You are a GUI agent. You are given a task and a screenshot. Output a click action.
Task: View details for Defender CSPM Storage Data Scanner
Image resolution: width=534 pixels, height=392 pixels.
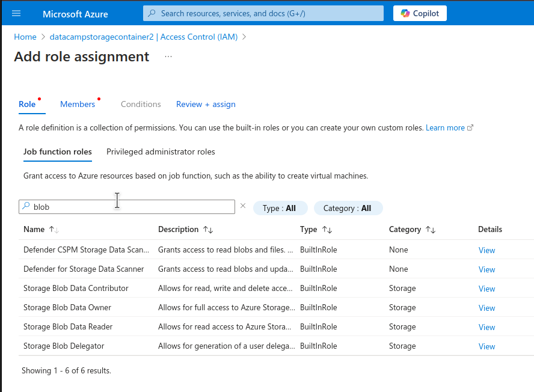[486, 250]
